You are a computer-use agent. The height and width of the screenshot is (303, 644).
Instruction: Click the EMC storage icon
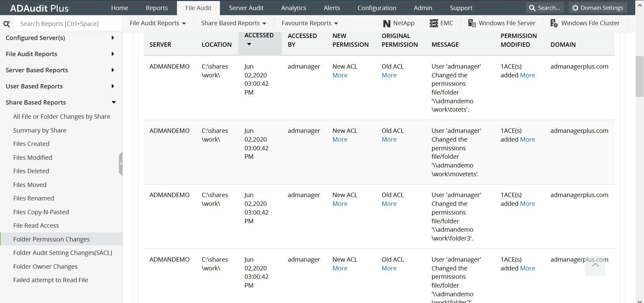click(x=434, y=23)
